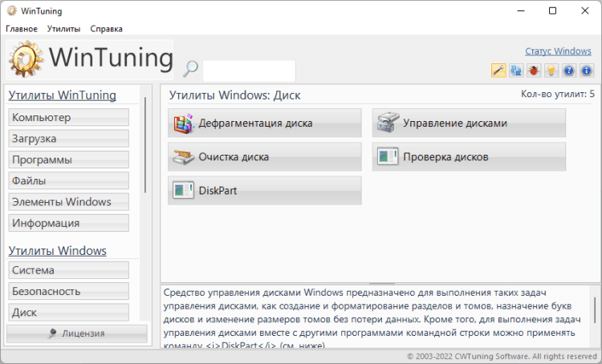Select the Загрузка category

[x=69, y=138]
